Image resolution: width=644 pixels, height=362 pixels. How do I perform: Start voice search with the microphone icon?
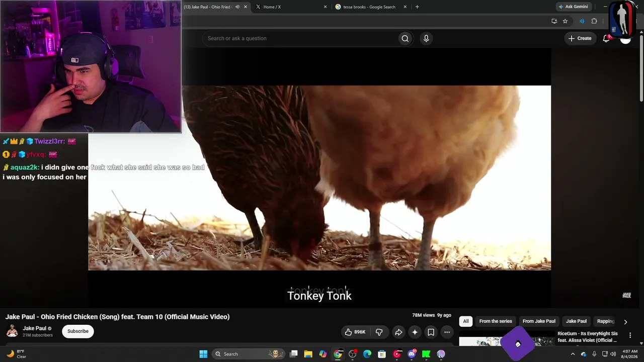click(426, 38)
